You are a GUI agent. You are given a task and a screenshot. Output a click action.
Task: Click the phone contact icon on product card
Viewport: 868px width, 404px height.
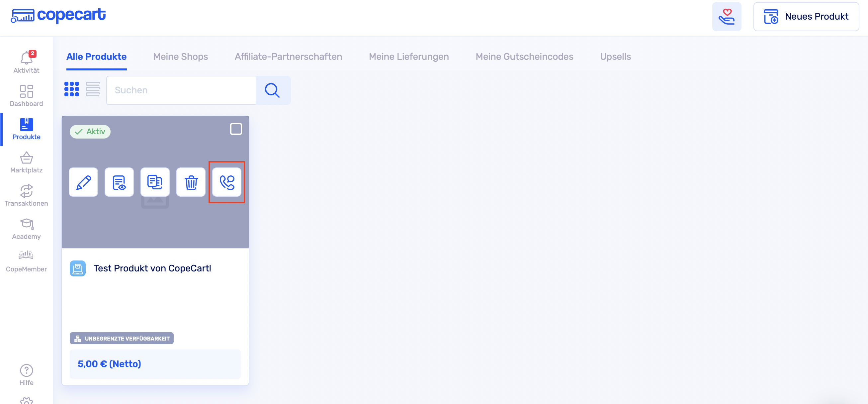point(227,182)
